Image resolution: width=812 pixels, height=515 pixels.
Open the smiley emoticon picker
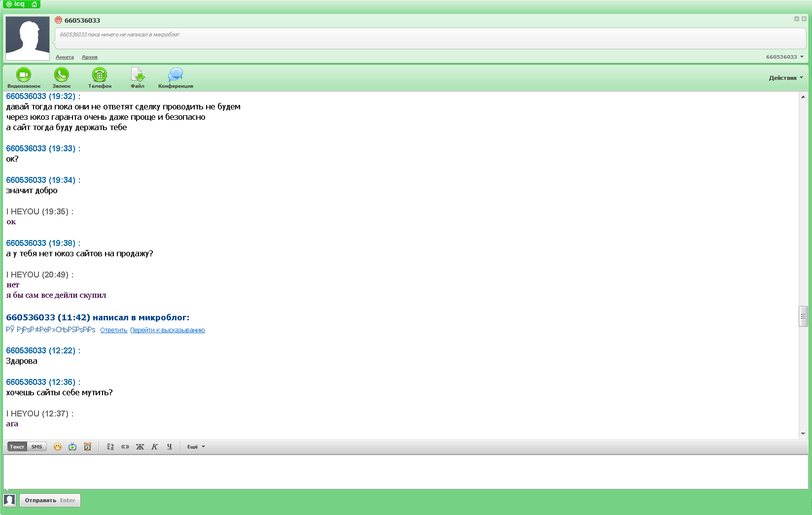point(58,447)
